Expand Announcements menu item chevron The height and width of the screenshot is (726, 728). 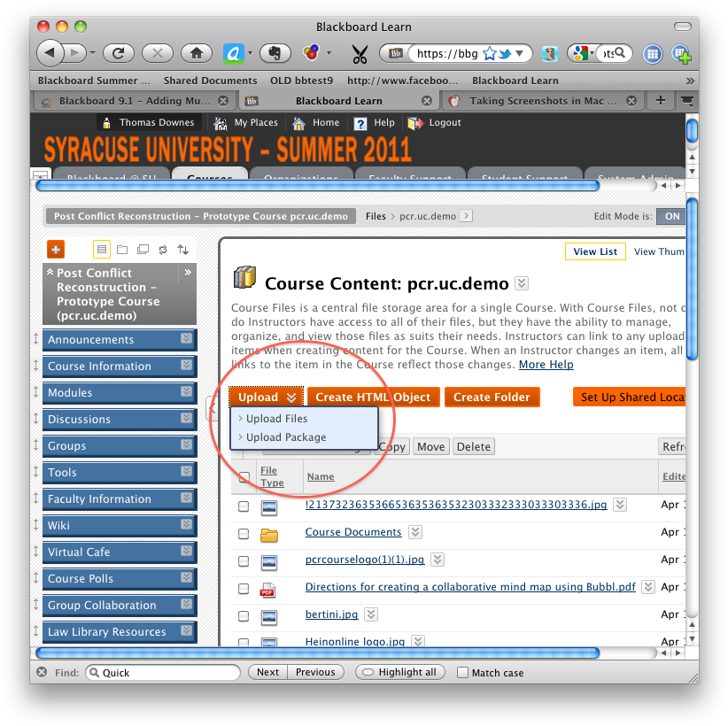186,338
